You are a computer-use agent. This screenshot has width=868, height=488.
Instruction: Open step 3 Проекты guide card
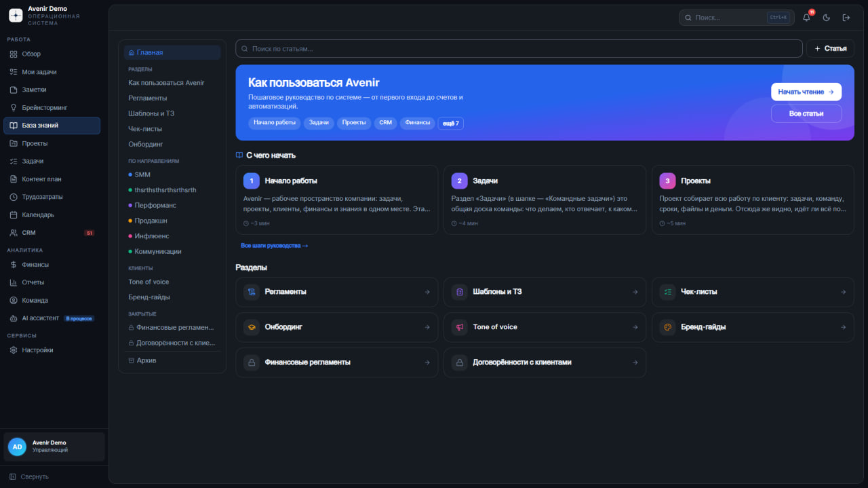(753, 200)
